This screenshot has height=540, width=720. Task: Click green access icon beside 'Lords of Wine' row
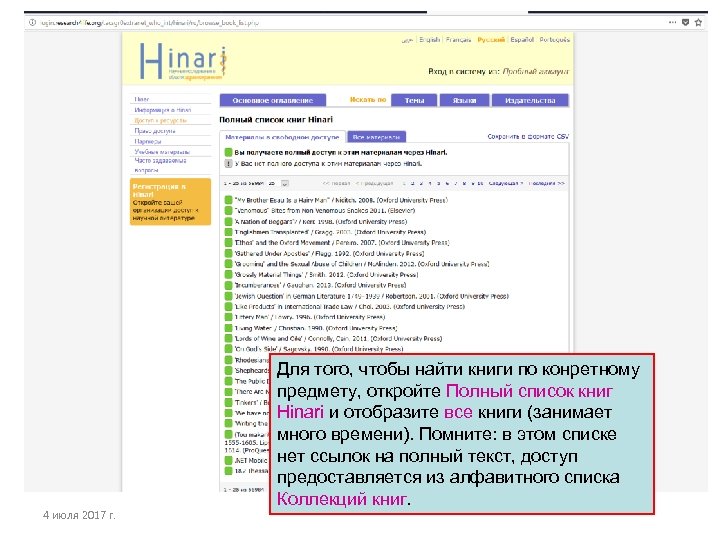pyautogui.click(x=228, y=338)
